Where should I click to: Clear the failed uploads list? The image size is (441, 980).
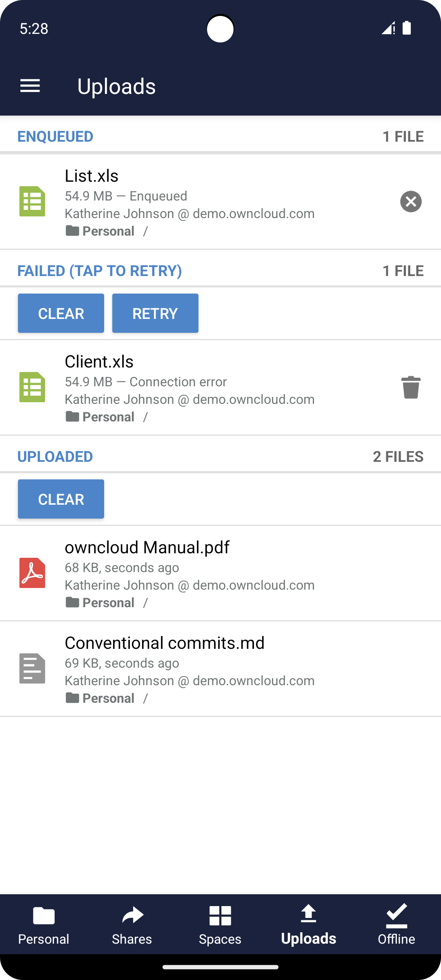(x=61, y=313)
